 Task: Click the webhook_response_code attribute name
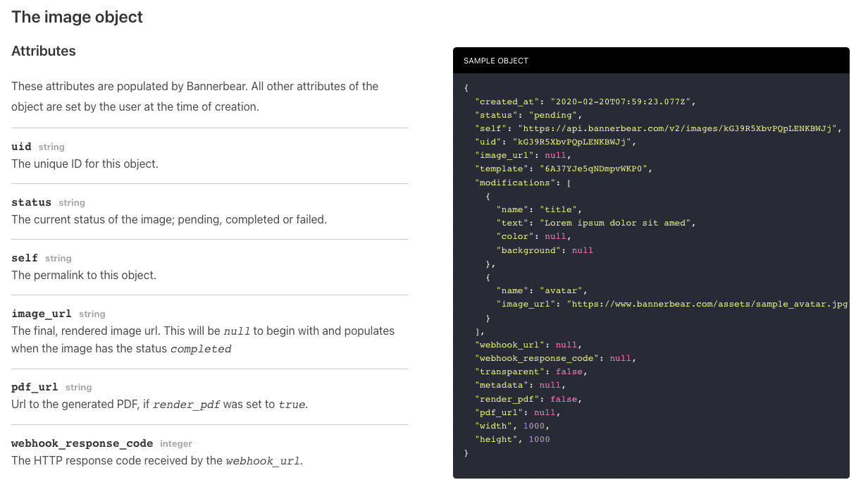pyautogui.click(x=82, y=443)
